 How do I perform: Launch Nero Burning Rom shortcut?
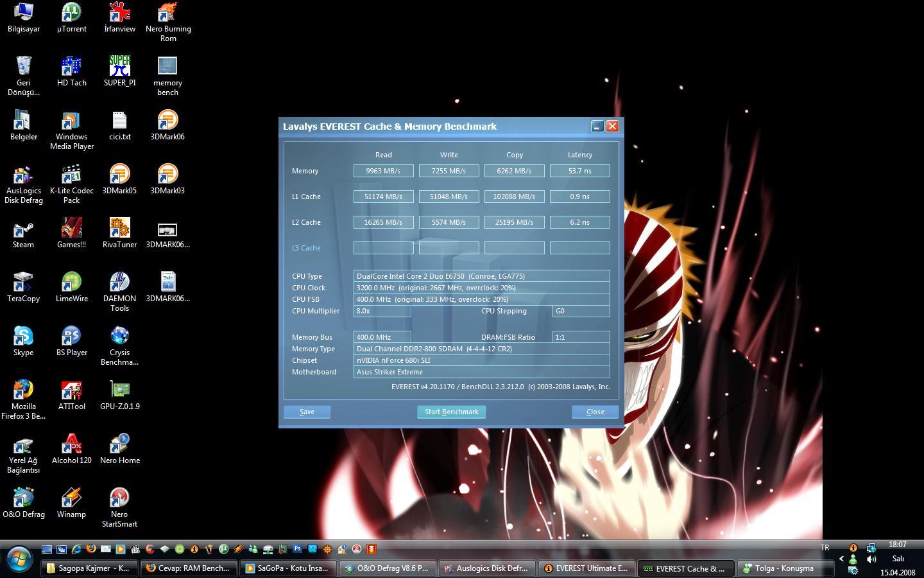pyautogui.click(x=167, y=22)
